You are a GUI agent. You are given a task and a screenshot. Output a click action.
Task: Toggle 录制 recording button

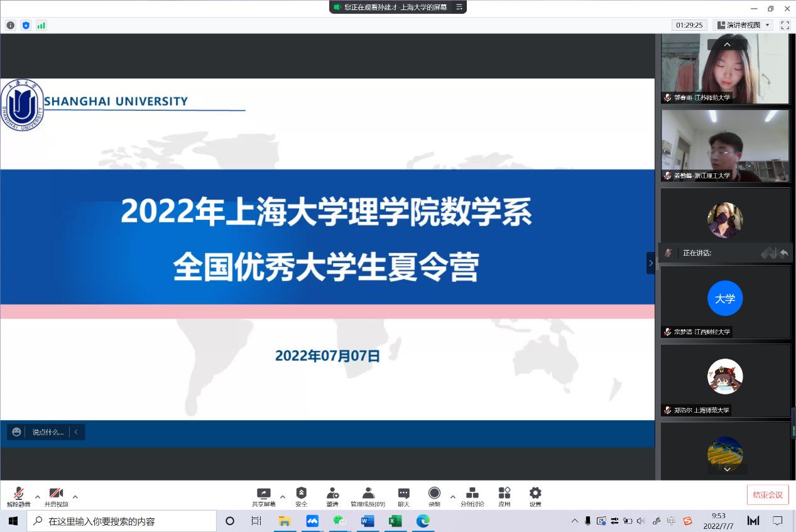(434, 494)
